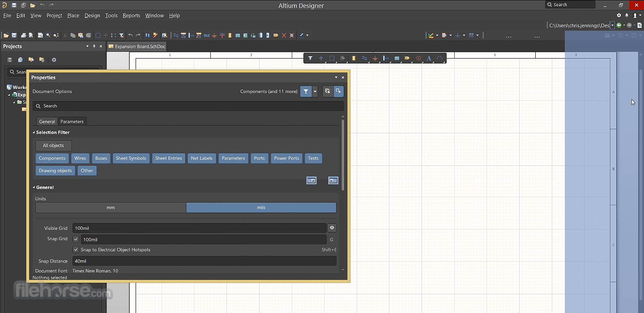Click the Visible Grid 100mil field
Viewport: 644px width, 313px height.
200,228
